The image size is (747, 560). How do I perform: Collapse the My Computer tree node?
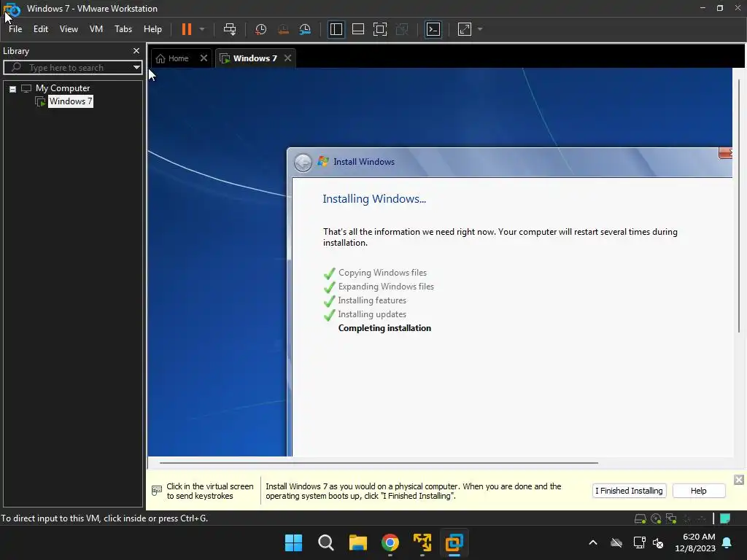[13, 88]
